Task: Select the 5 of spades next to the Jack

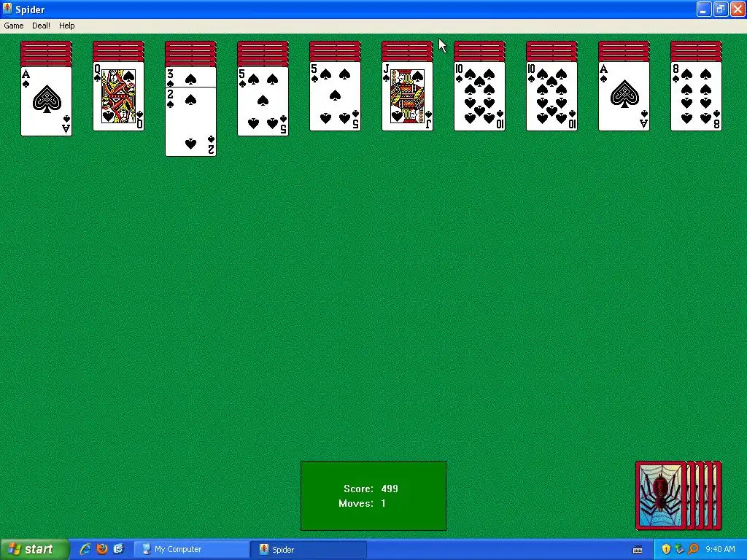Action: 335,96
